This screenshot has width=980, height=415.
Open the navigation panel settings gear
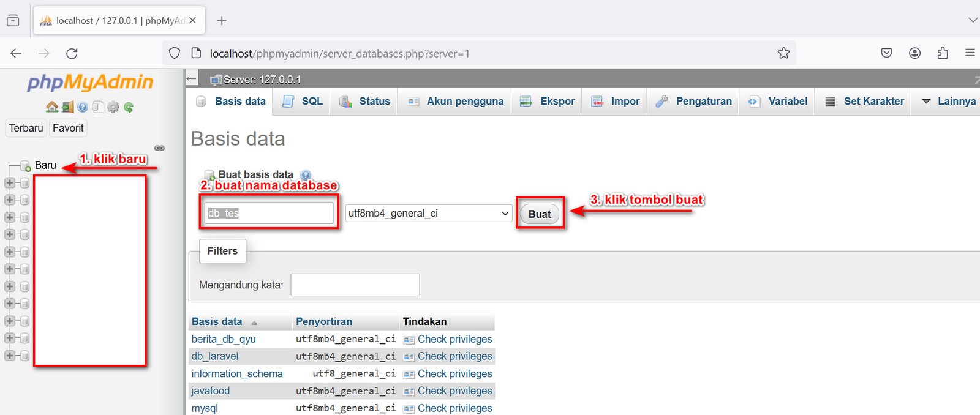coord(113,107)
